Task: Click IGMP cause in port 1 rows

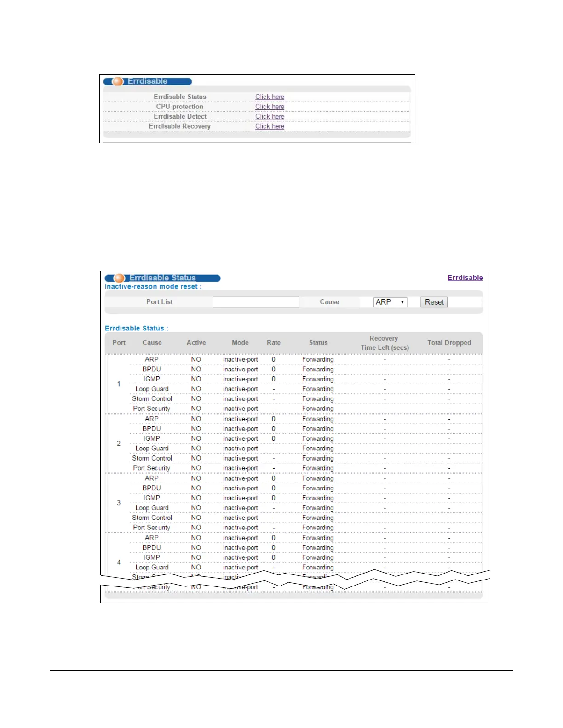Action: pos(152,379)
